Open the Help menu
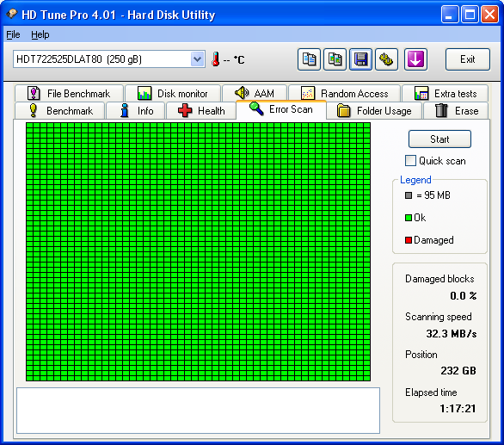This screenshot has height=445, width=504. pos(40,34)
